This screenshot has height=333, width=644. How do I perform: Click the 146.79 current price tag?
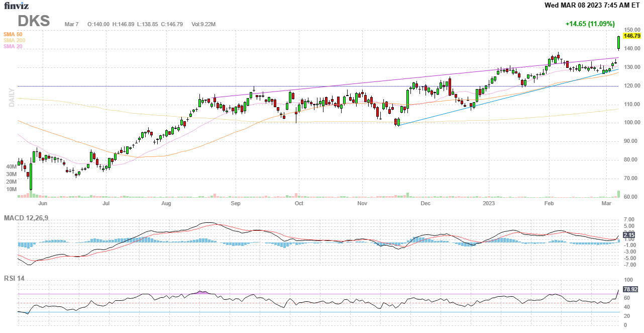(x=631, y=36)
